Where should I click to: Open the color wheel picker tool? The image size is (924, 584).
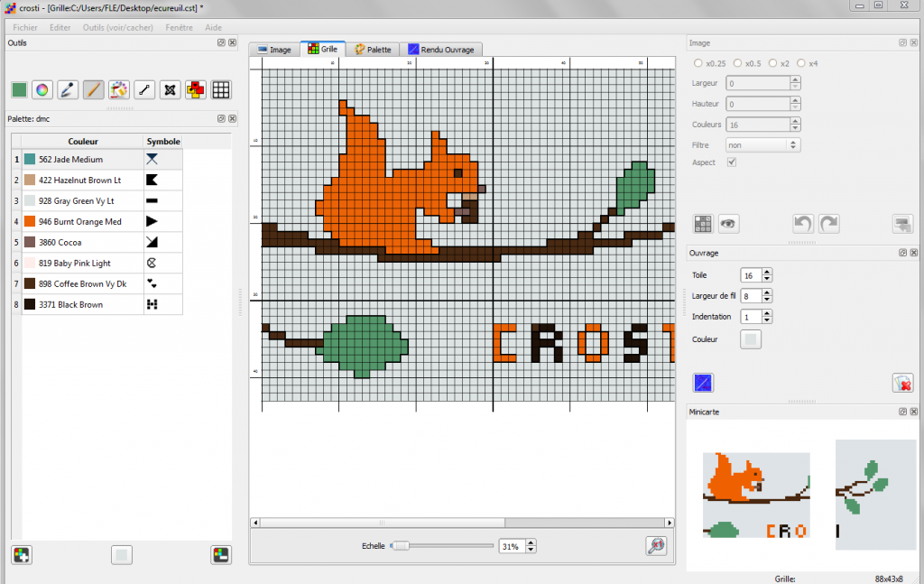[x=42, y=90]
